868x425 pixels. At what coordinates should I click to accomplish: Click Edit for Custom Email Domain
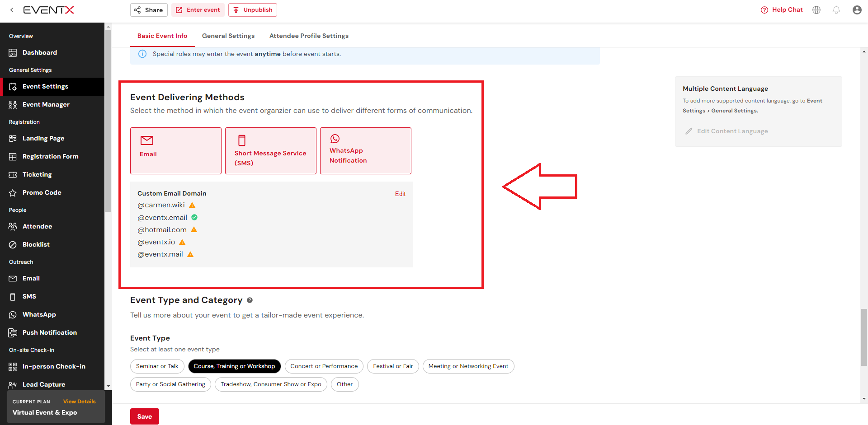(x=400, y=194)
